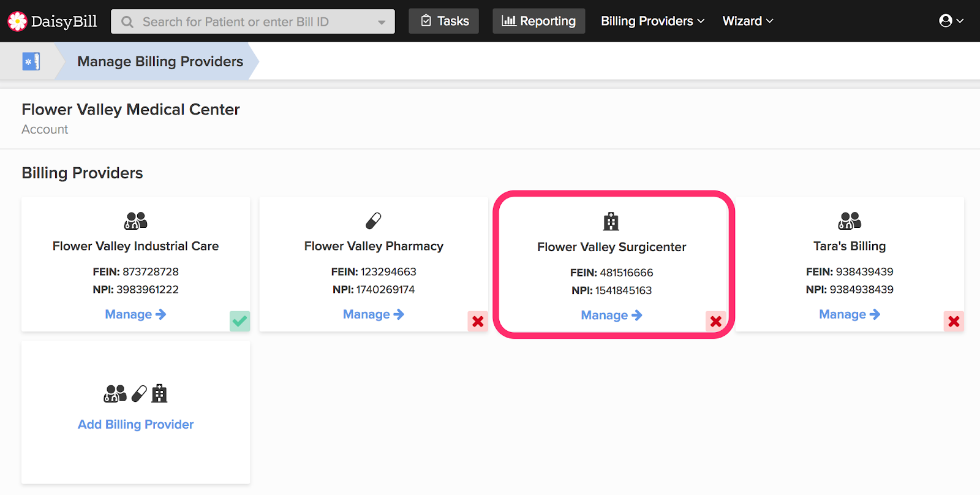Click the Add Billing Provider link
Viewport: 980px width, 495px height.
[135, 424]
